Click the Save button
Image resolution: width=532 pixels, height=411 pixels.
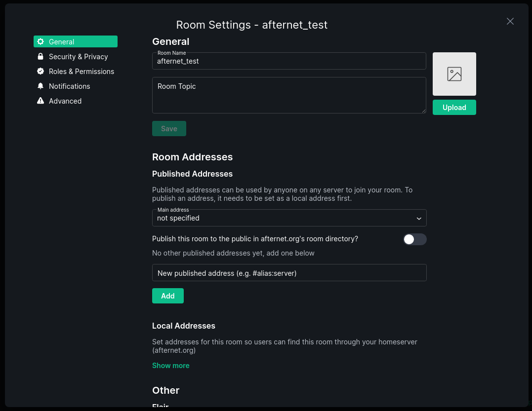169,129
